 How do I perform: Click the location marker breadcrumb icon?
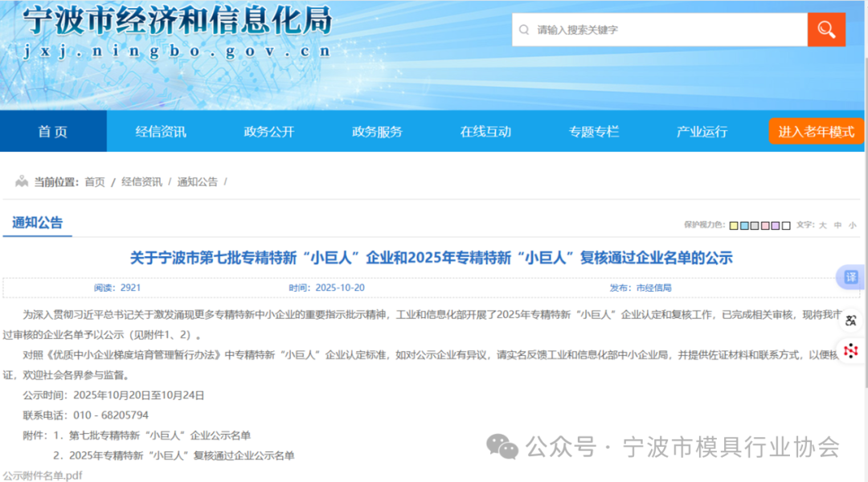point(22,182)
